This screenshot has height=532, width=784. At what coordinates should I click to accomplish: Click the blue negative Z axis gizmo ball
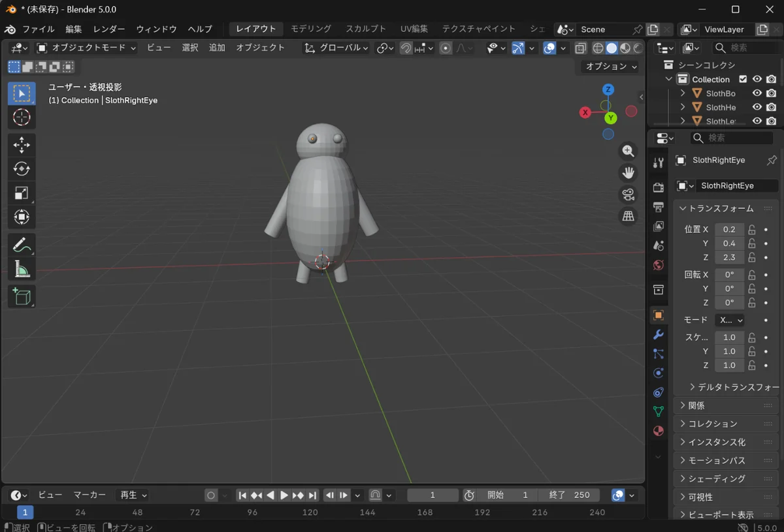pos(608,134)
